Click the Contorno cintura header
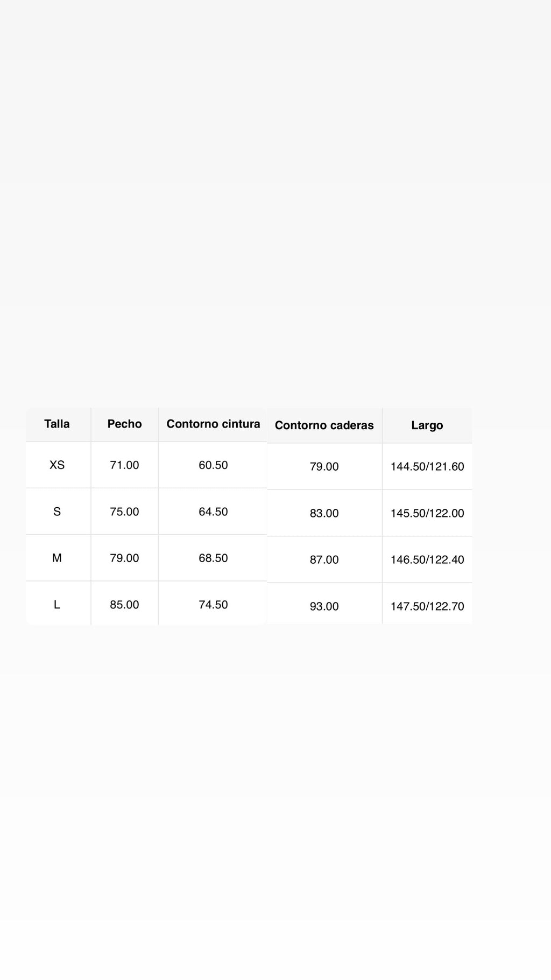Image resolution: width=551 pixels, height=980 pixels. click(x=213, y=424)
